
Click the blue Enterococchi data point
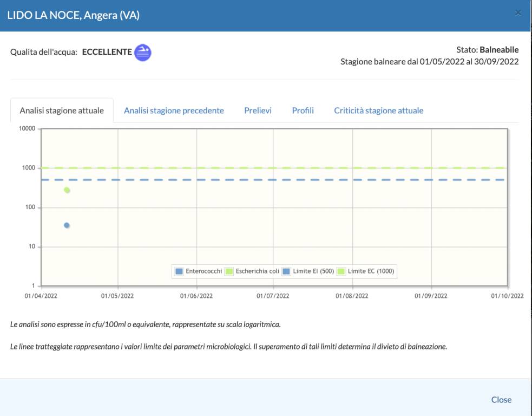(67, 225)
